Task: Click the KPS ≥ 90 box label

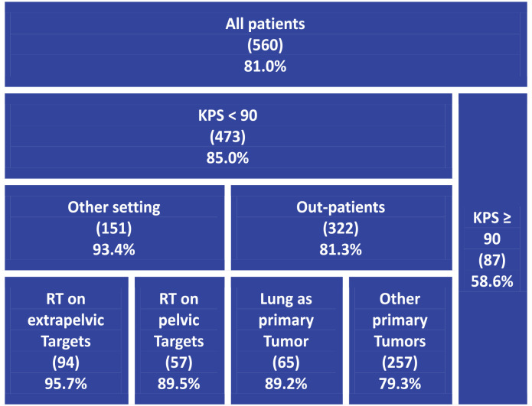Action: point(491,228)
